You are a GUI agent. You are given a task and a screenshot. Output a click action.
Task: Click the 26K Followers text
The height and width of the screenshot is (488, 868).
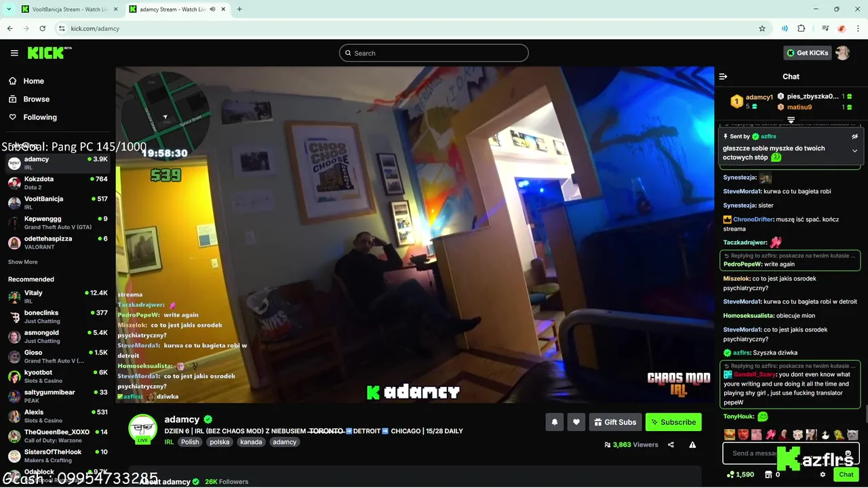226,482
